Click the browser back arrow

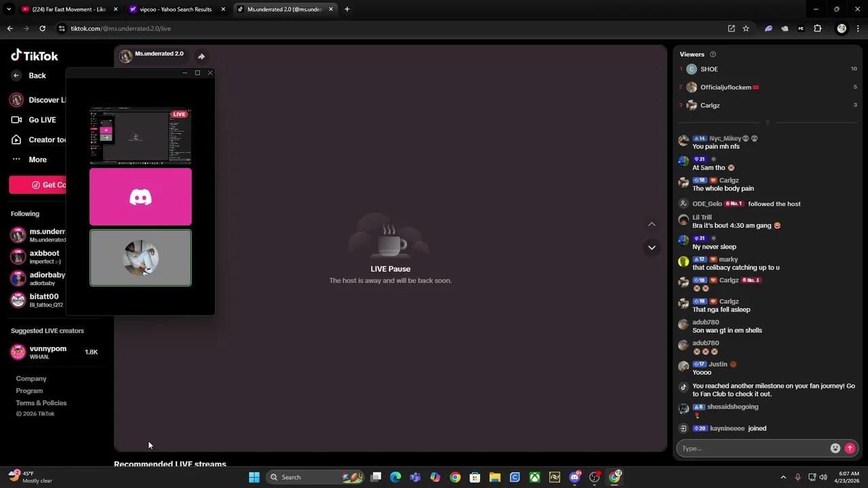(x=9, y=28)
